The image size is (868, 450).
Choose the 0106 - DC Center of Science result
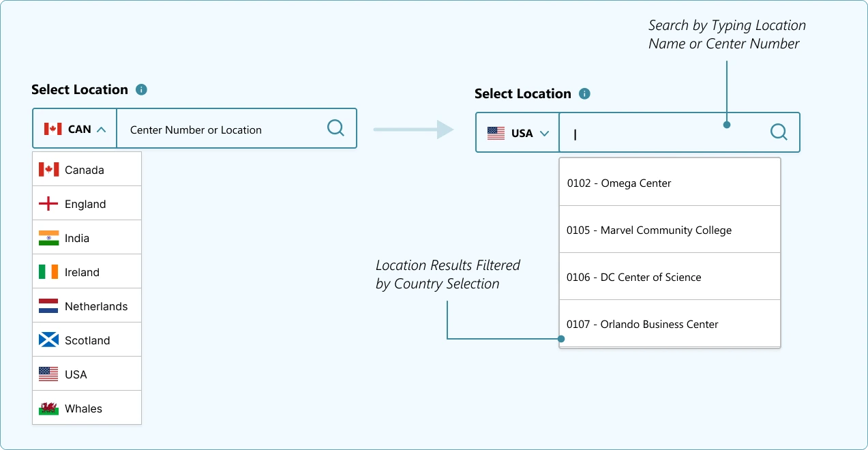point(670,276)
